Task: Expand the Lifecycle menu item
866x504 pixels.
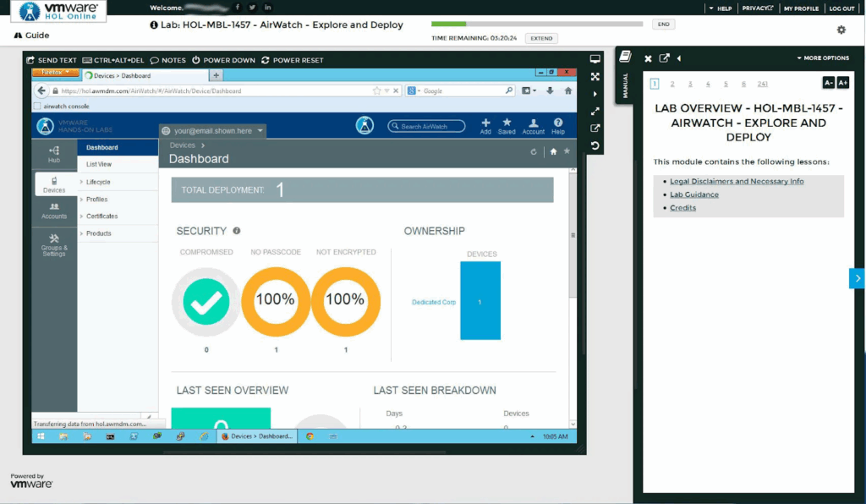Action: 98,182
